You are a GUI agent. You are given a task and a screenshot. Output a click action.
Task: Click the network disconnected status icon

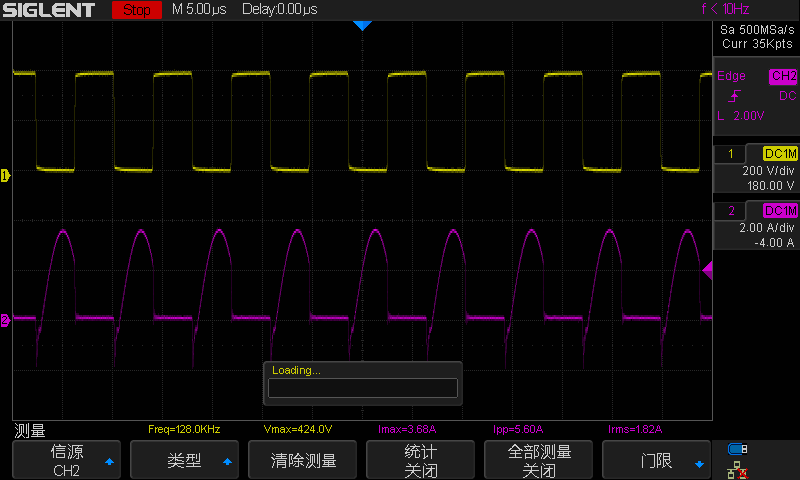point(737,470)
